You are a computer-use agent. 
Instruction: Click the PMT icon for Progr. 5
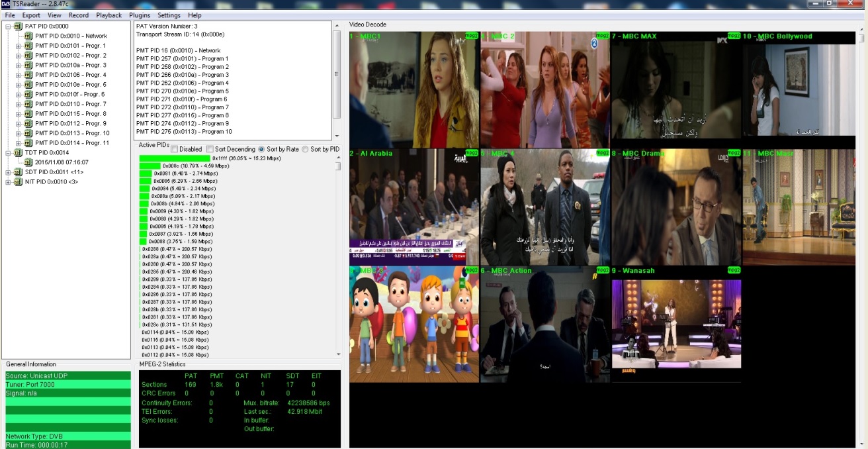coord(28,85)
